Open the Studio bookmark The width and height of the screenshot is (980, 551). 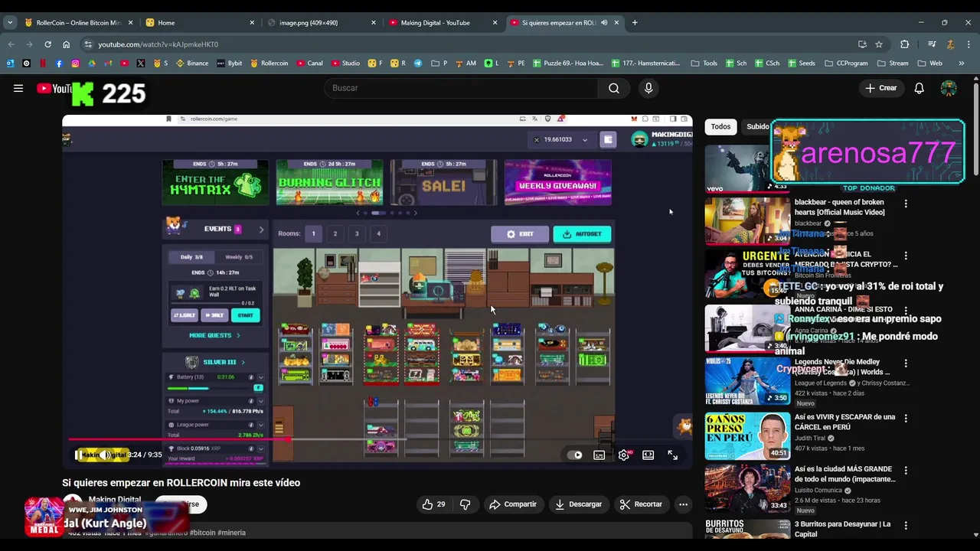click(345, 63)
